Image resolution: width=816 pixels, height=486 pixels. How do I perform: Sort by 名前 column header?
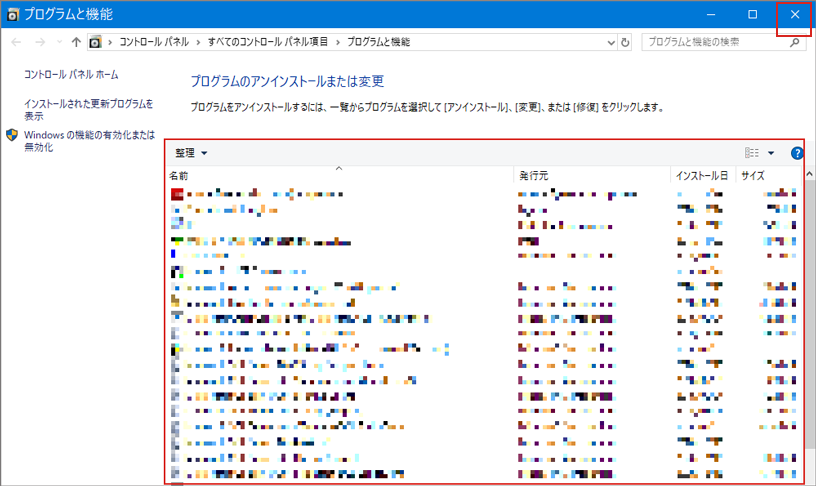coord(340,175)
